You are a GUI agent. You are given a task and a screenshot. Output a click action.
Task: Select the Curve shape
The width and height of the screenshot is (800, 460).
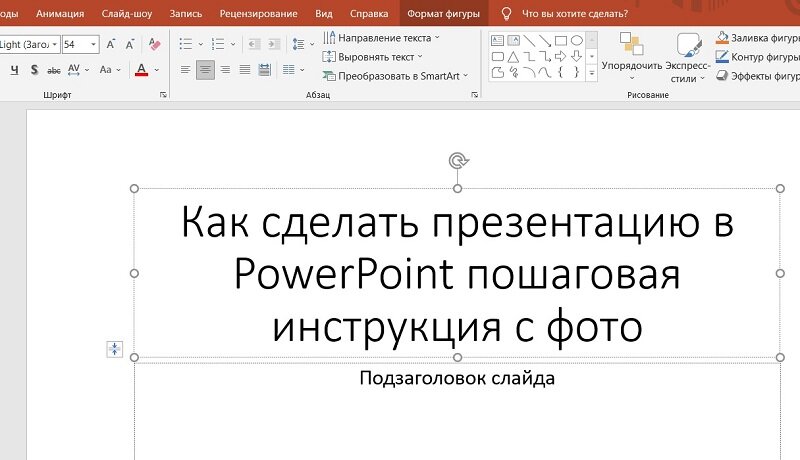545,72
